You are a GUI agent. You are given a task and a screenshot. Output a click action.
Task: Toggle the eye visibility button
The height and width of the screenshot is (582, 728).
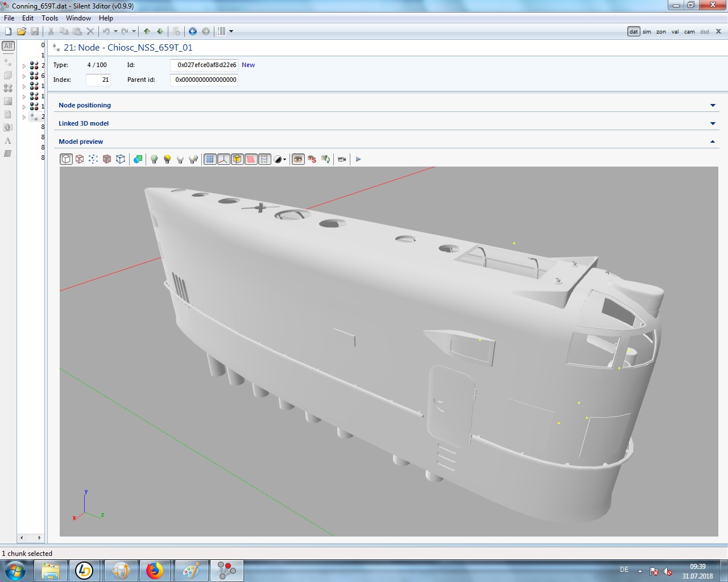coord(298,159)
